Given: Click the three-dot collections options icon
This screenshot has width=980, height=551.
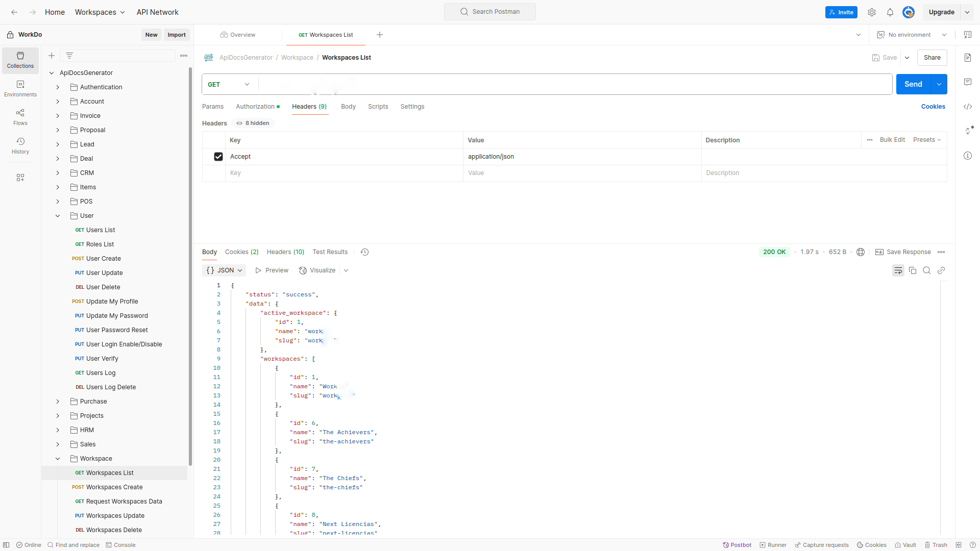Looking at the screenshot, I should tap(184, 56).
